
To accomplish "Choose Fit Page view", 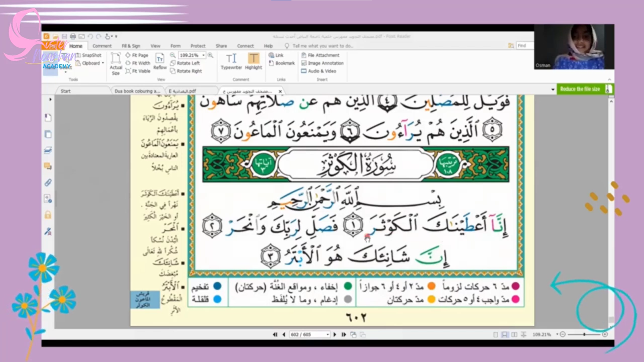I will (x=137, y=55).
